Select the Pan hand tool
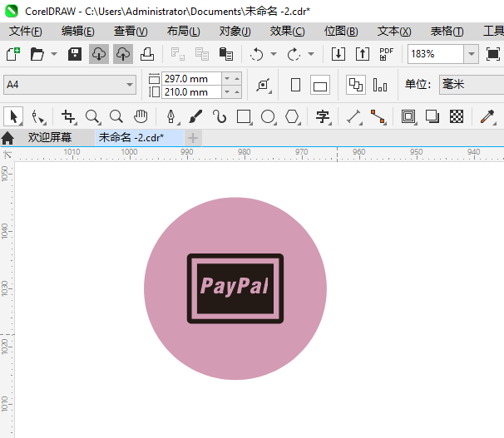 141,116
